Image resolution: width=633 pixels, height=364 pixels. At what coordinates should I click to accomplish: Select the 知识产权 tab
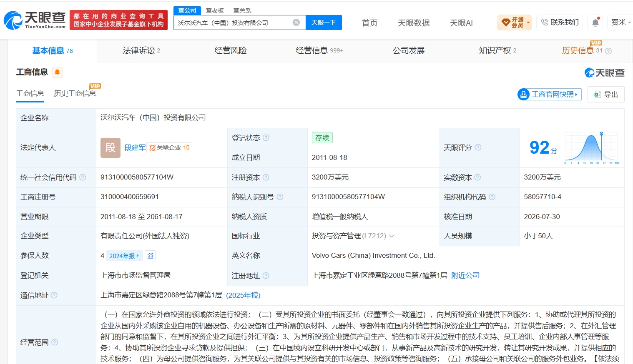coord(497,51)
